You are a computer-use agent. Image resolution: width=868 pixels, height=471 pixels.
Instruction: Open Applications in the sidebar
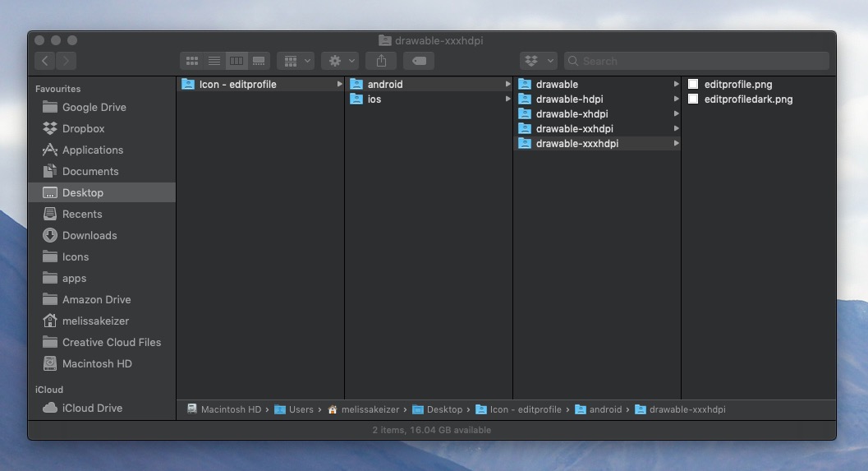[x=103, y=150]
